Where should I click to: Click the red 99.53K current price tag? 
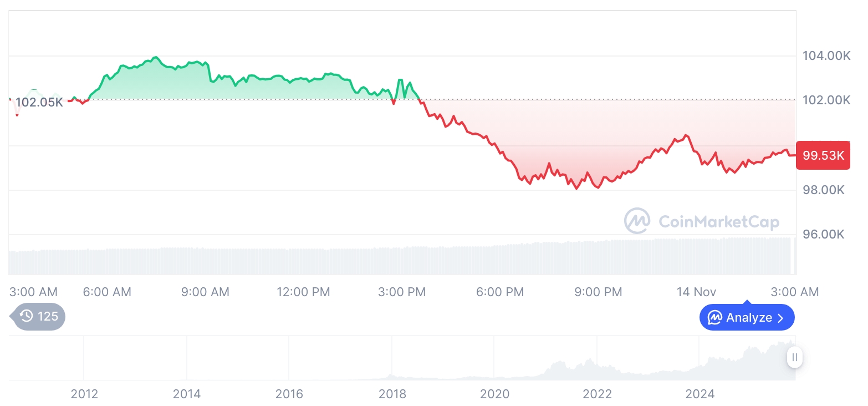[823, 155]
